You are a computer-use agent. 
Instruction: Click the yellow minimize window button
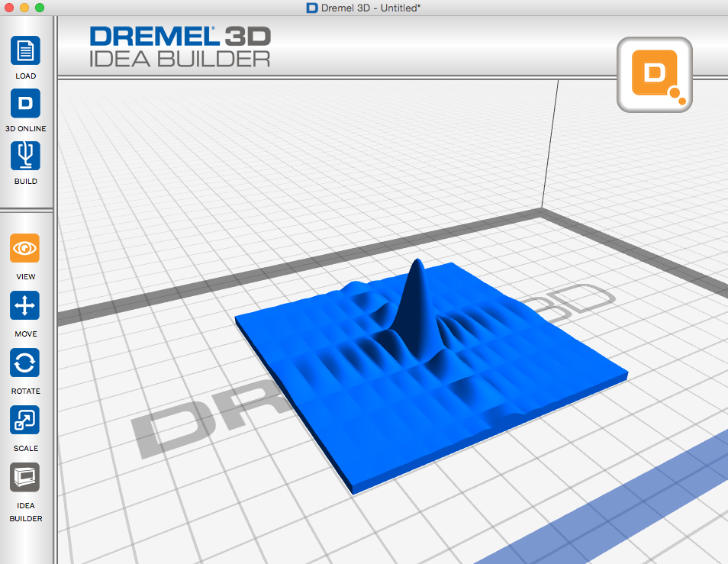(24, 8)
